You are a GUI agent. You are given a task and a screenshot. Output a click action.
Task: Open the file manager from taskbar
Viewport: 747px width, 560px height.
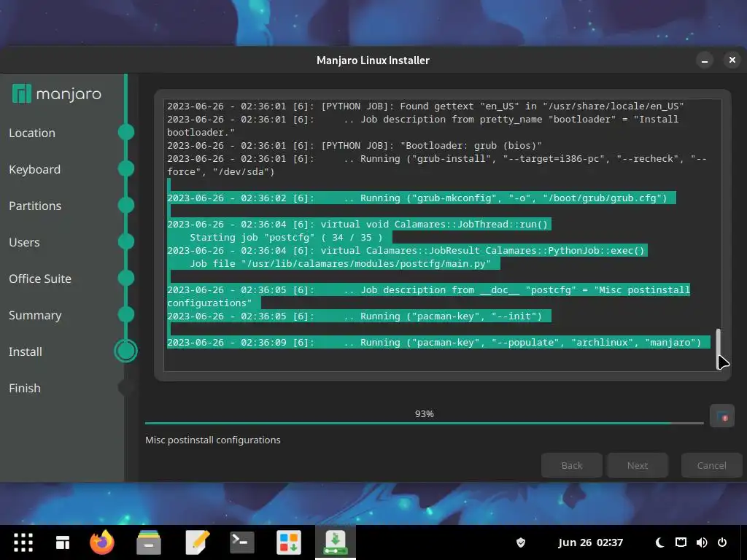[149, 542]
